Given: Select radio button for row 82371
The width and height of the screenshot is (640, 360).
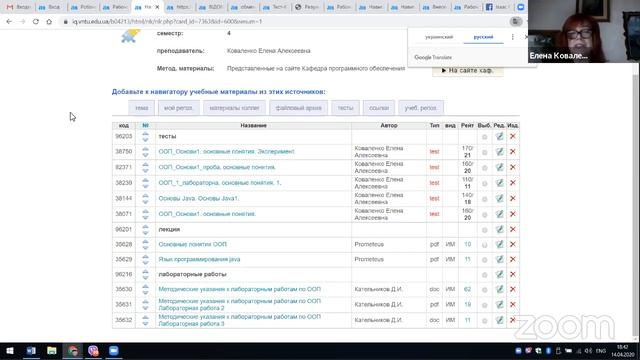Looking at the screenshot, I should (x=484, y=168).
